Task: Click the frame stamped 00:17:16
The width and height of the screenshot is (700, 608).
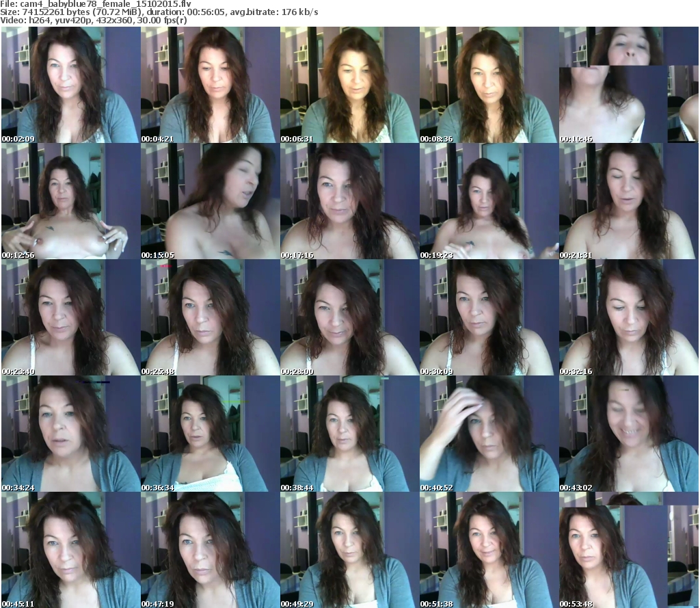Action: pos(349,201)
